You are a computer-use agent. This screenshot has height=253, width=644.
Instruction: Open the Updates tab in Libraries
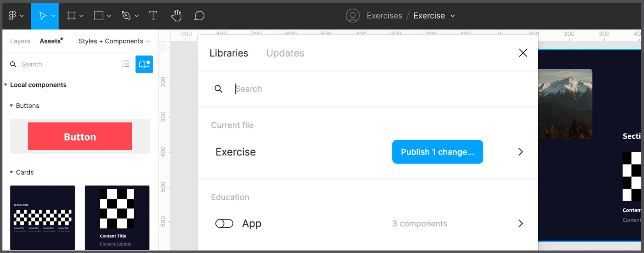pyautogui.click(x=285, y=53)
